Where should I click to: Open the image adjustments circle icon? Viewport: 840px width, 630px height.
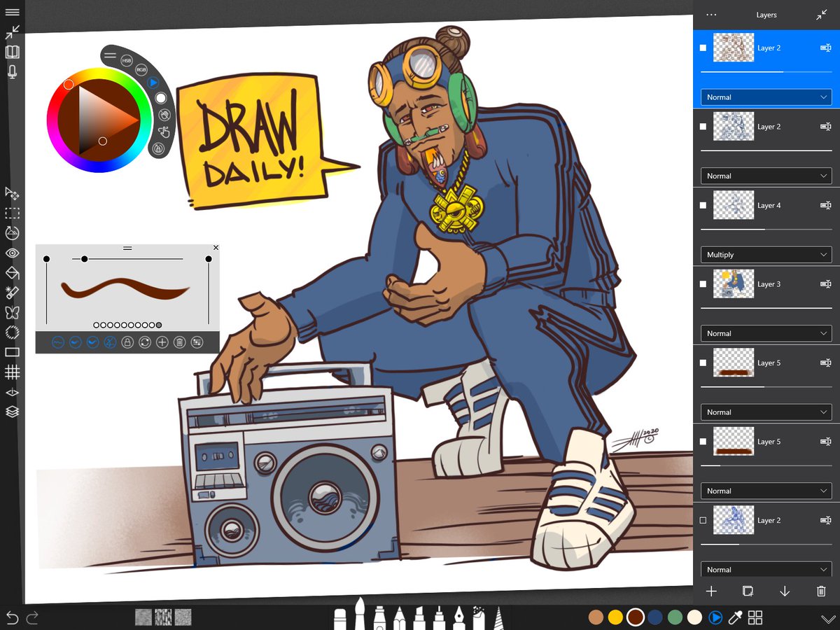12,233
